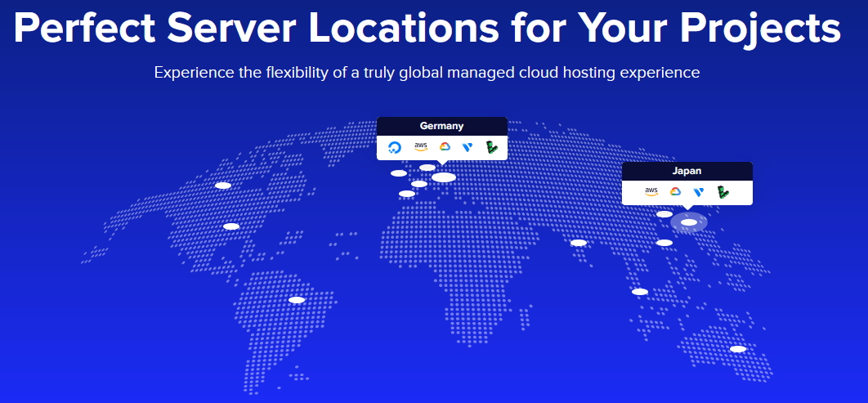This screenshot has height=403, width=868.
Task: Click the AWS logo in the Japan tooltip
Action: point(651,191)
